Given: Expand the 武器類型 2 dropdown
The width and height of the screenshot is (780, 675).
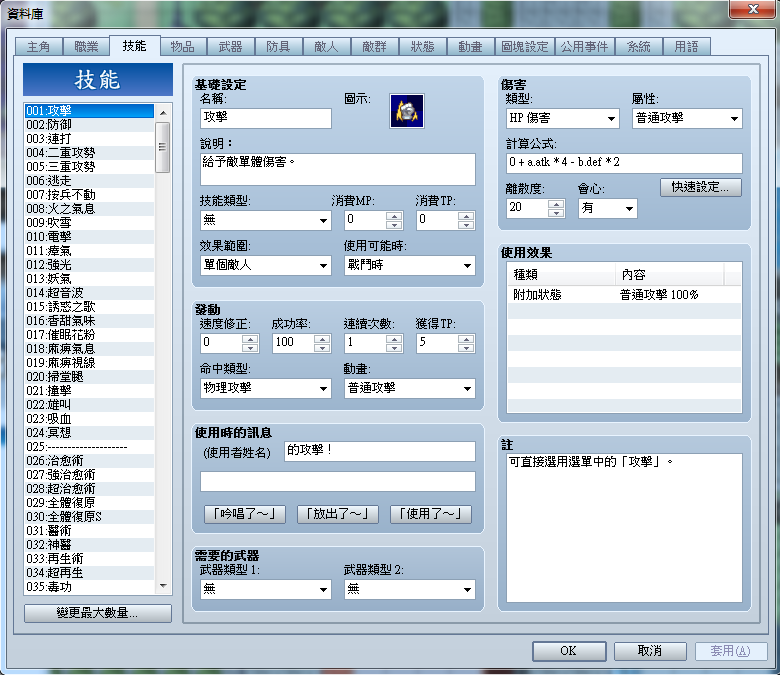Looking at the screenshot, I should 409,589.
